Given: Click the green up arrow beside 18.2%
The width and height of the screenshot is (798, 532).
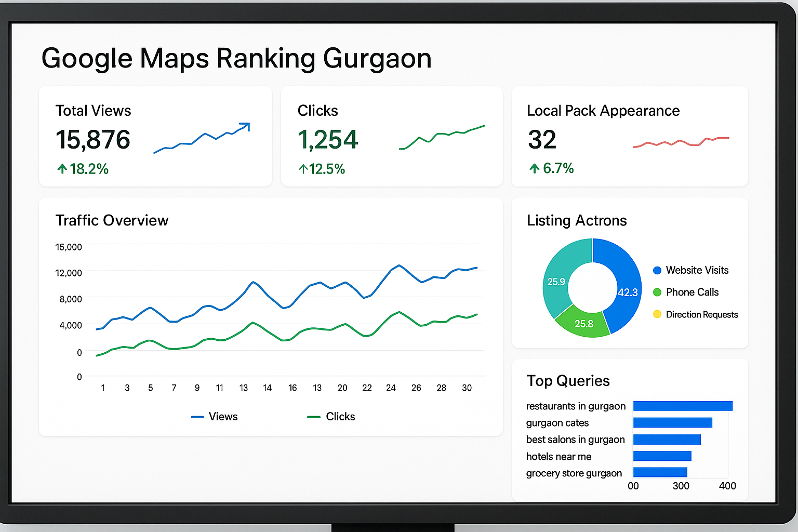Looking at the screenshot, I should pos(62,169).
